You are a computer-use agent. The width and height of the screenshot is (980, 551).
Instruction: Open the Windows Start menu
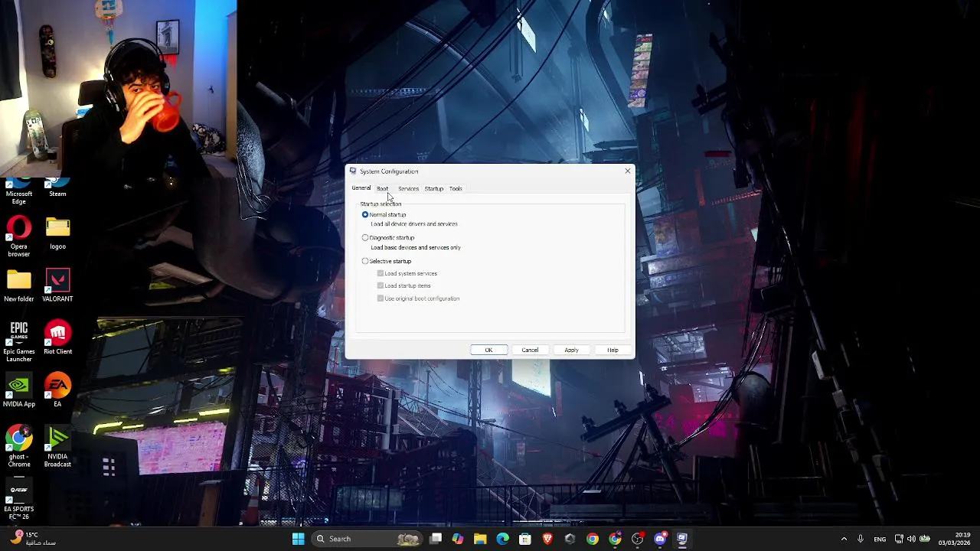point(298,539)
